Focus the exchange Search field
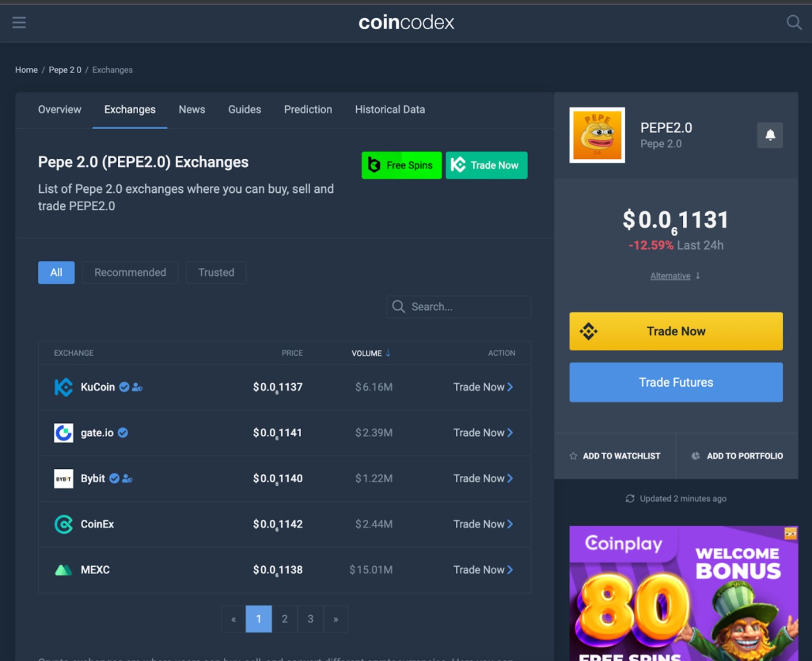Screen dimensions: 812x661 pyautogui.click(x=459, y=306)
